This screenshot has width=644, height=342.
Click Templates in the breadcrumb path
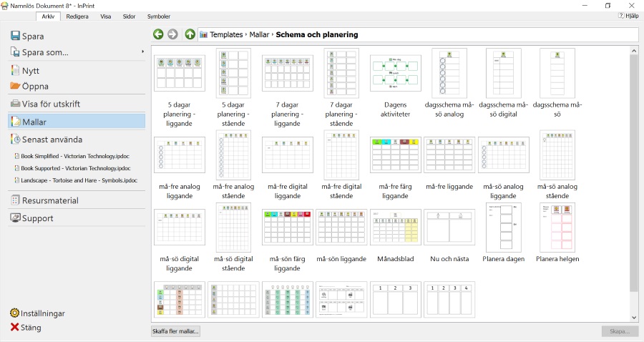(x=225, y=34)
